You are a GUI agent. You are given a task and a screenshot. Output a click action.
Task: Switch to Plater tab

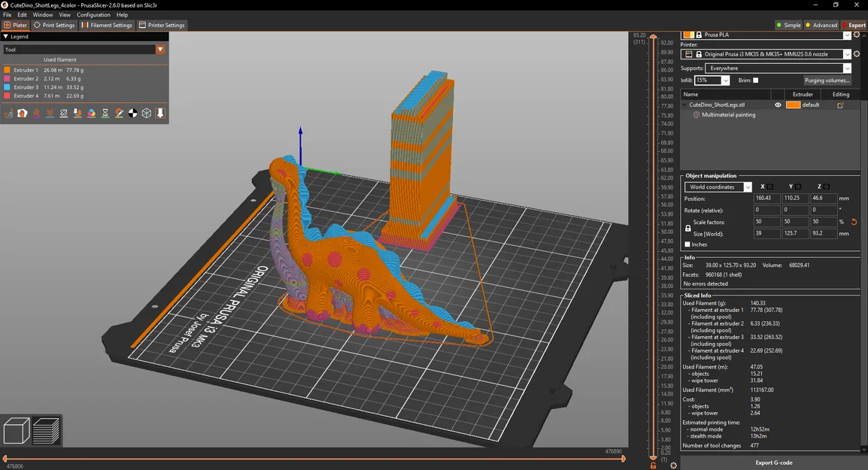(16, 25)
